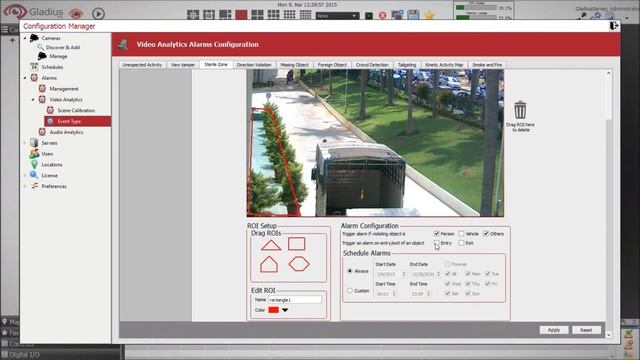Select the Custom schedule radio button
Viewport: 640px width, 360px height.
[x=350, y=291]
